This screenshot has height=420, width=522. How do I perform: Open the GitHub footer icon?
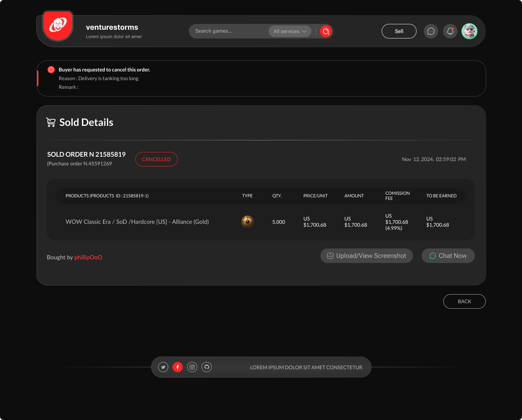(x=207, y=367)
